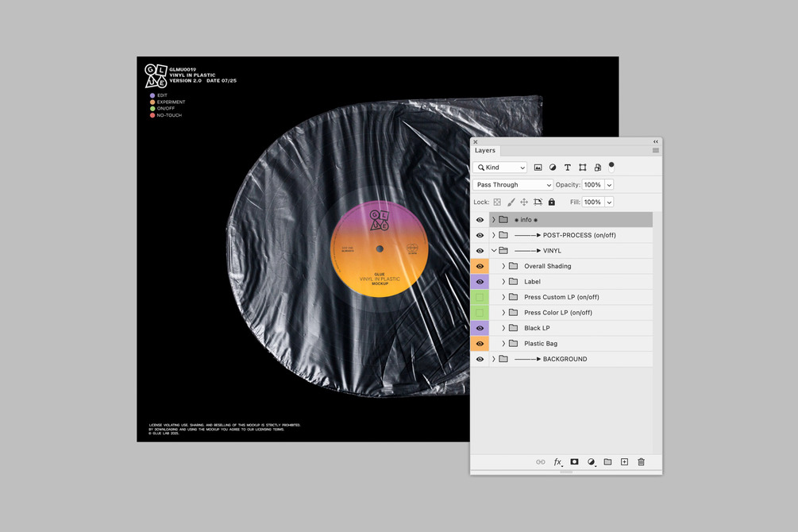Select the BACKGROUND group name

pyautogui.click(x=565, y=359)
